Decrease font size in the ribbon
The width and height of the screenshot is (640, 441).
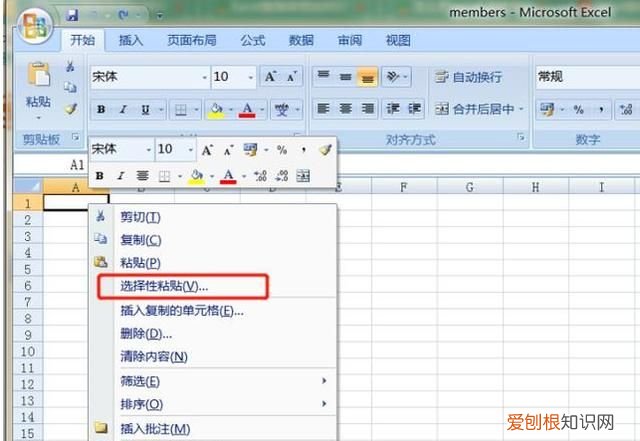click(292, 76)
